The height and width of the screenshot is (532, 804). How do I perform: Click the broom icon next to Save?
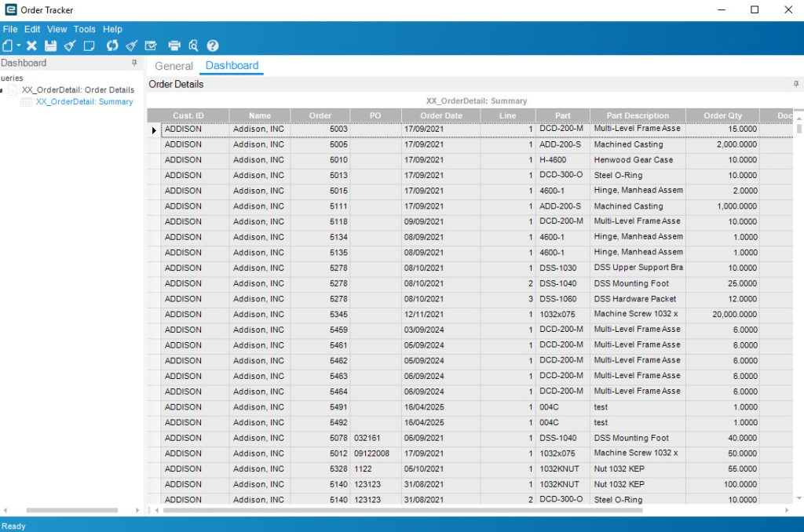70,46
